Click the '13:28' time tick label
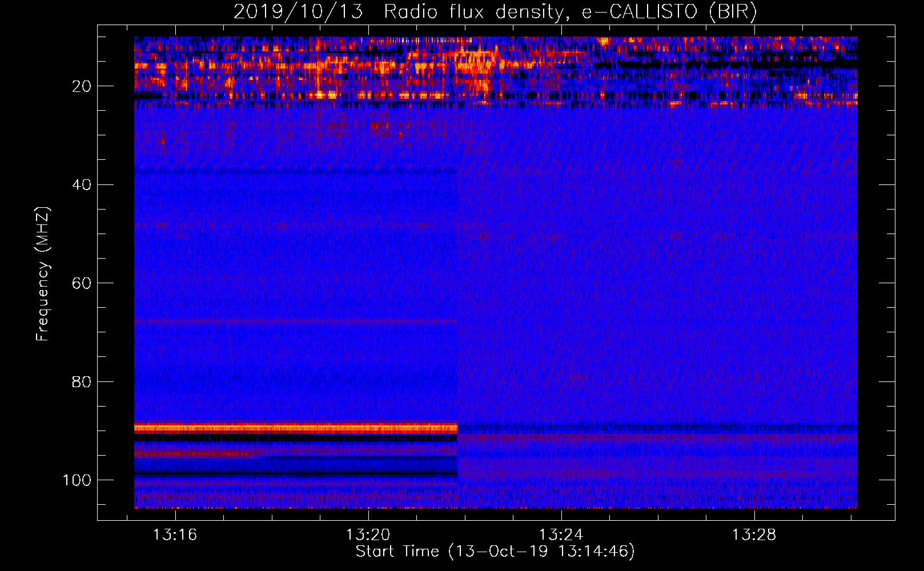 click(x=754, y=534)
